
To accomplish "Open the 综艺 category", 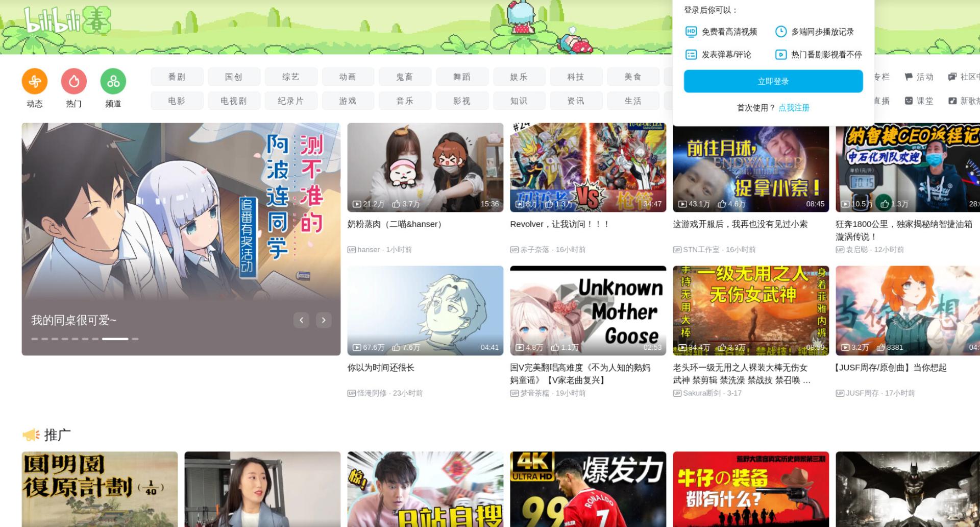I will point(291,77).
